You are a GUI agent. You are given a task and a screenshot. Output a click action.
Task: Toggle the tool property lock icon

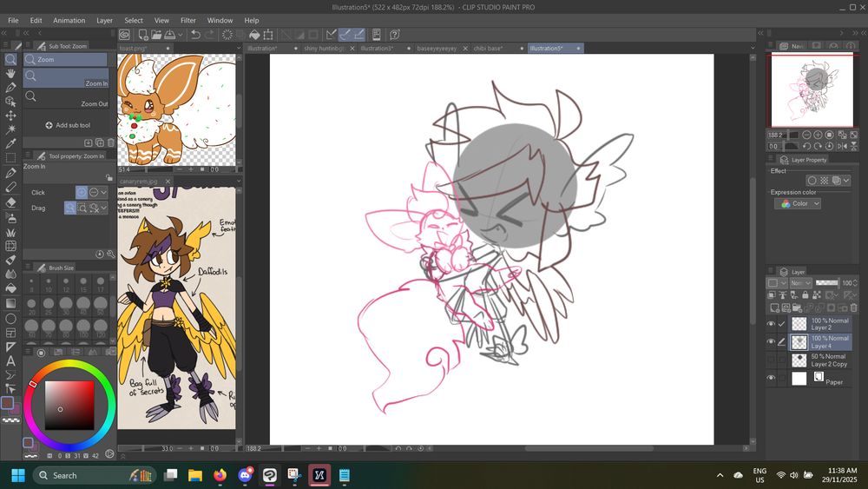(x=109, y=178)
